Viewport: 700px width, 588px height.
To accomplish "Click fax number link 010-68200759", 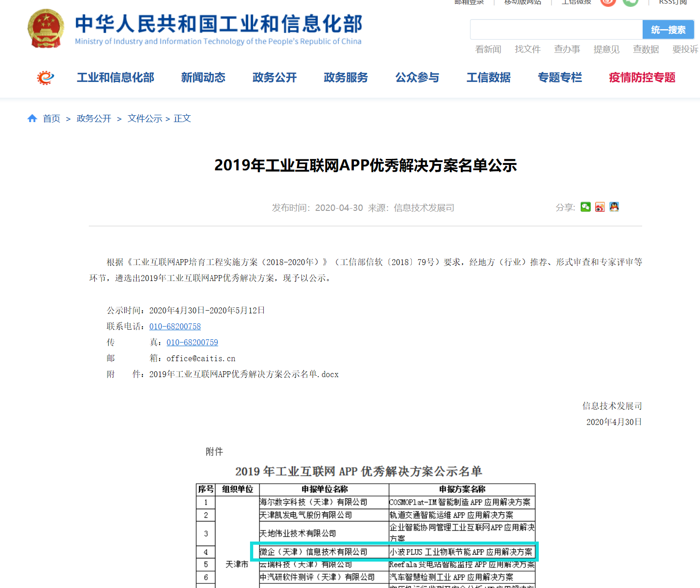I will click(192, 343).
